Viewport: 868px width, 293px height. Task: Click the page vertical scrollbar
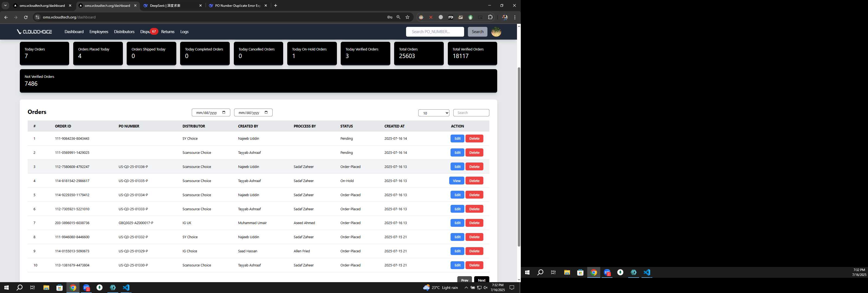(519, 157)
